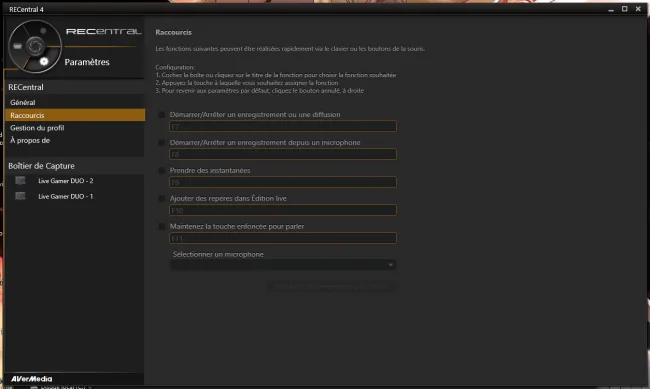650x389 pixels.
Task: Check Maintenez la touche enfoncée pour parler
Action: [x=162, y=226]
